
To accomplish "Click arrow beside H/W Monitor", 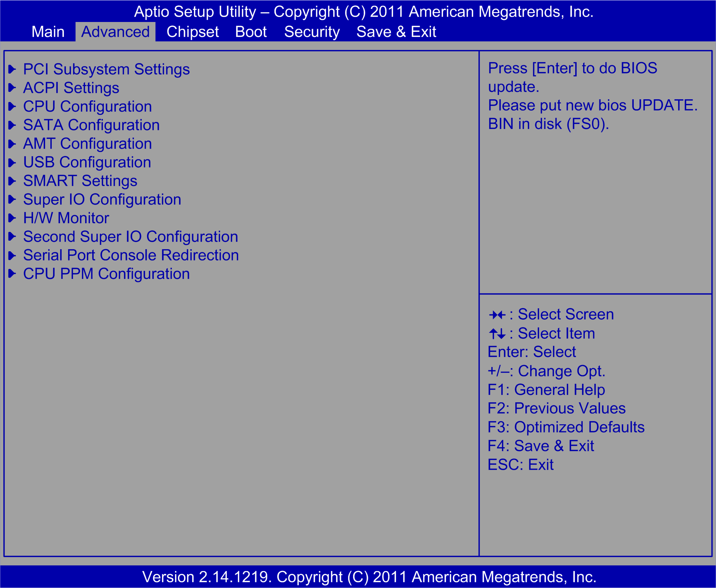I will click(x=12, y=218).
